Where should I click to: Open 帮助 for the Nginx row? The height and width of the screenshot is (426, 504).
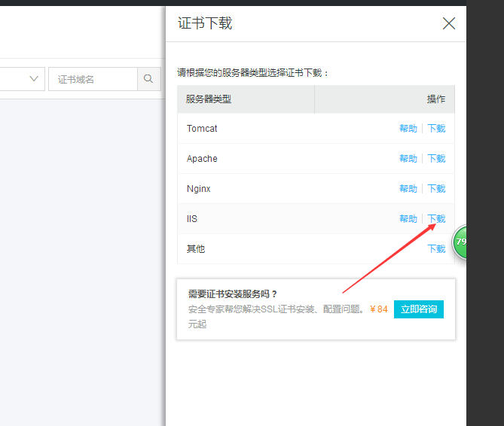408,189
